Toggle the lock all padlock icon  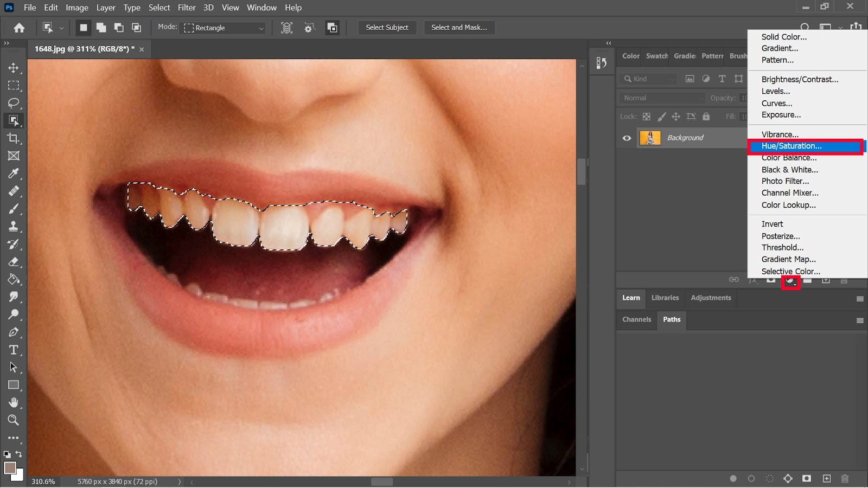click(x=706, y=117)
